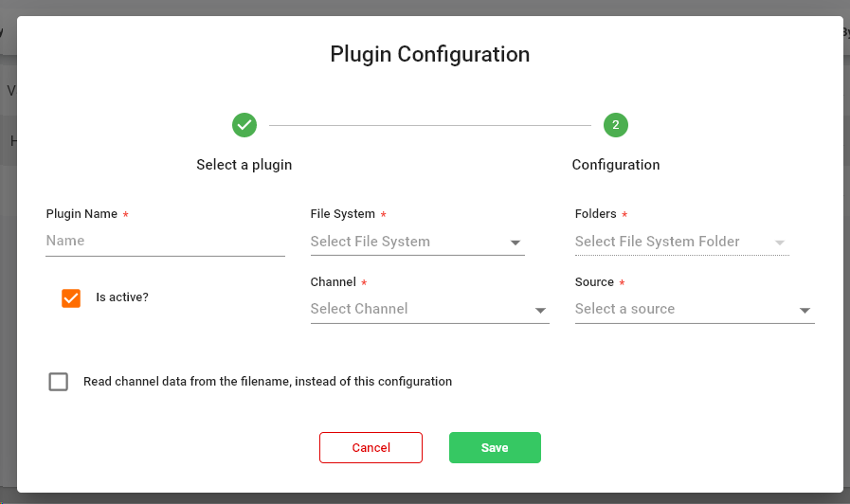Select the "Configuration" step label
Viewport: 850px width, 504px height.
pos(616,165)
